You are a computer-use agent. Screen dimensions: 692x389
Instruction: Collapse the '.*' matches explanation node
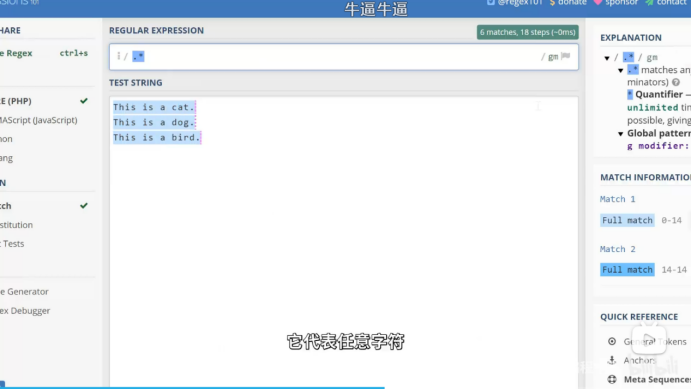pyautogui.click(x=621, y=71)
